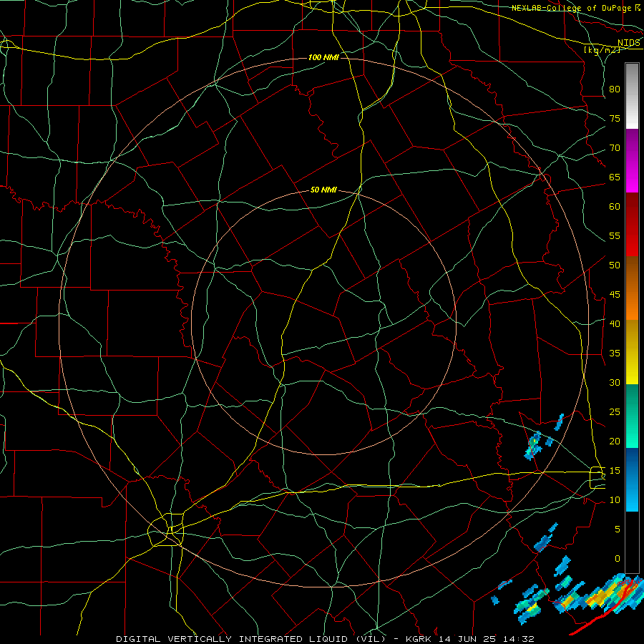Screen dimensions: 644x644
Task: Select the 80 value on the legend
Action: click(615, 89)
